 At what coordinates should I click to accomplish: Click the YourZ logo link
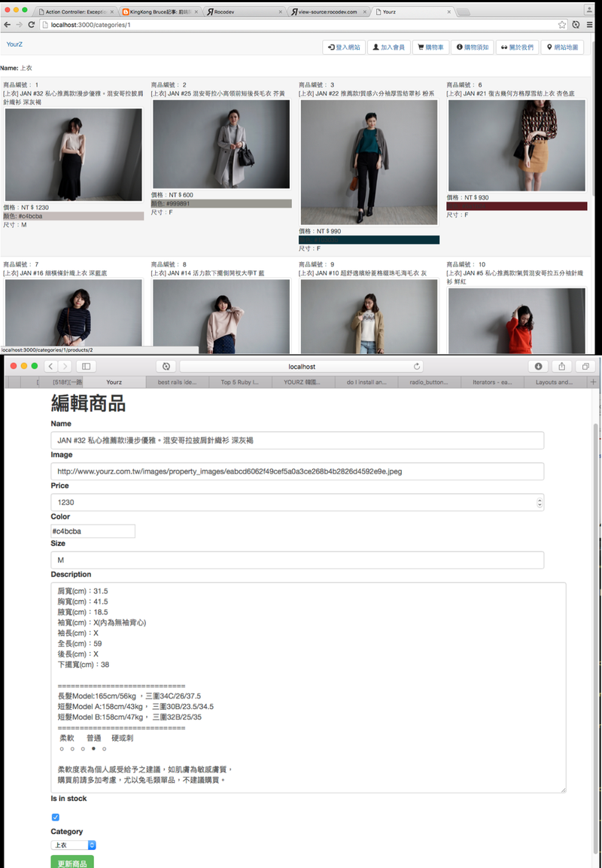coord(14,44)
